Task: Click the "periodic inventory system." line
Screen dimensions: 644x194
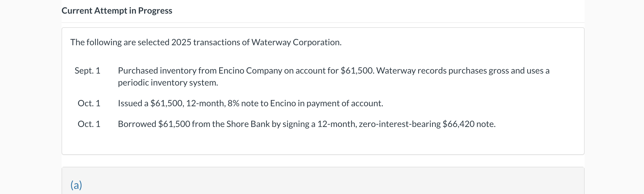Action: click(168, 83)
